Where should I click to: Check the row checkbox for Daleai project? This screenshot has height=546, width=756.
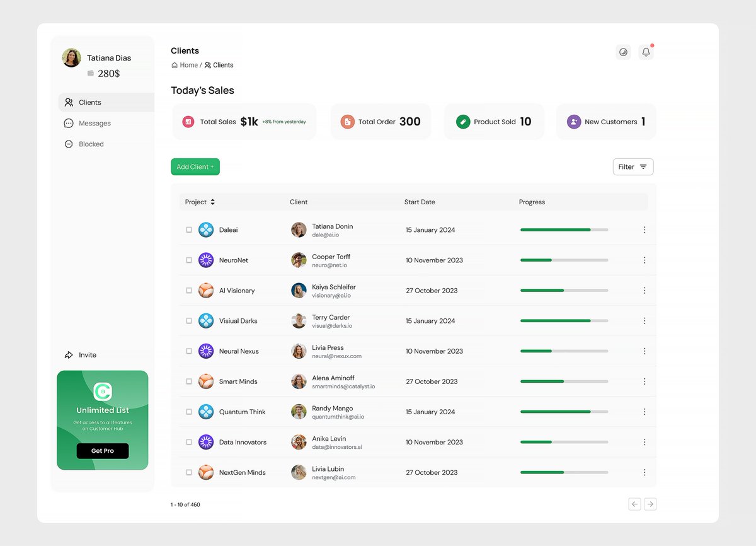[188, 229]
